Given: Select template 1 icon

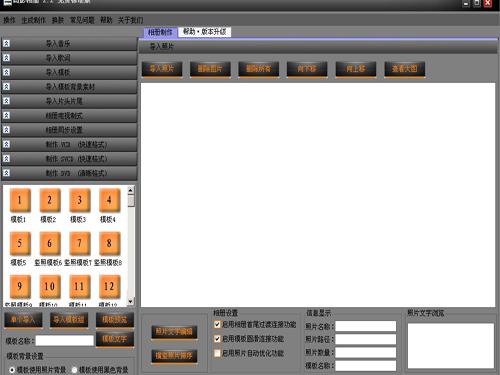Looking at the screenshot, I should click(20, 200).
